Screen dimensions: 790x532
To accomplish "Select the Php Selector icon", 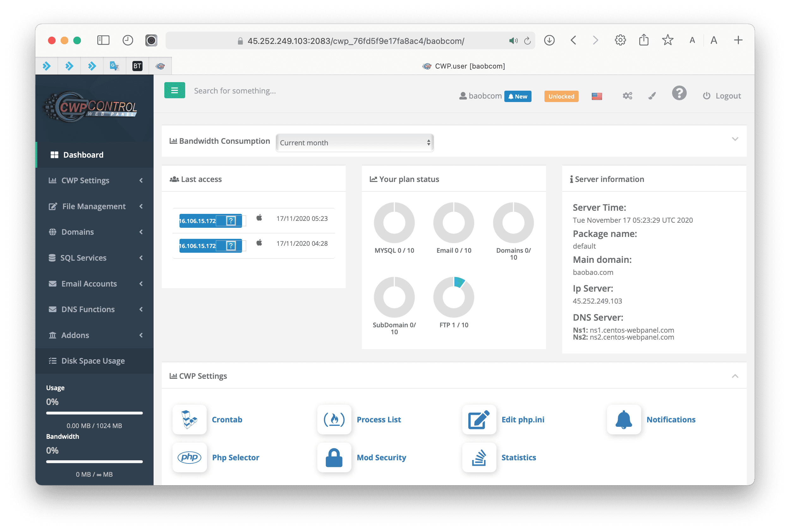I will (x=189, y=457).
